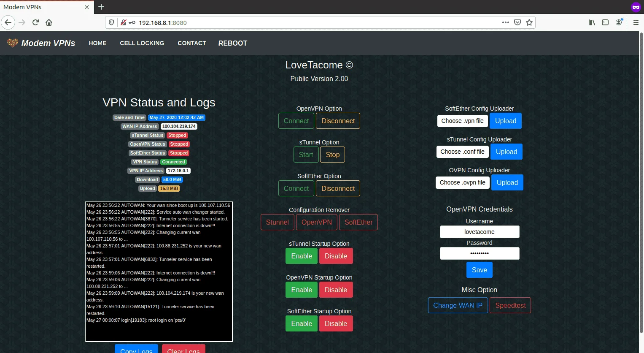Open page actions three-dots menu
Viewport: 644px width, 353px height.
(505, 22)
